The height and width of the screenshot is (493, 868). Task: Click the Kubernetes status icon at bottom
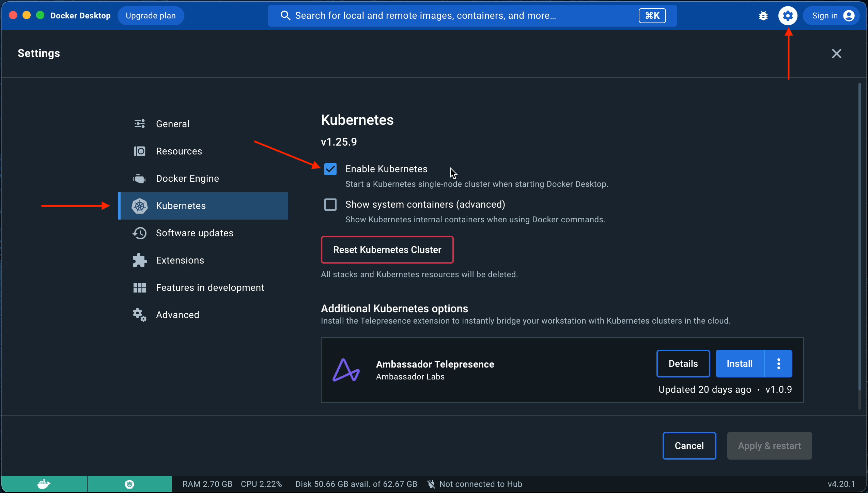129,484
